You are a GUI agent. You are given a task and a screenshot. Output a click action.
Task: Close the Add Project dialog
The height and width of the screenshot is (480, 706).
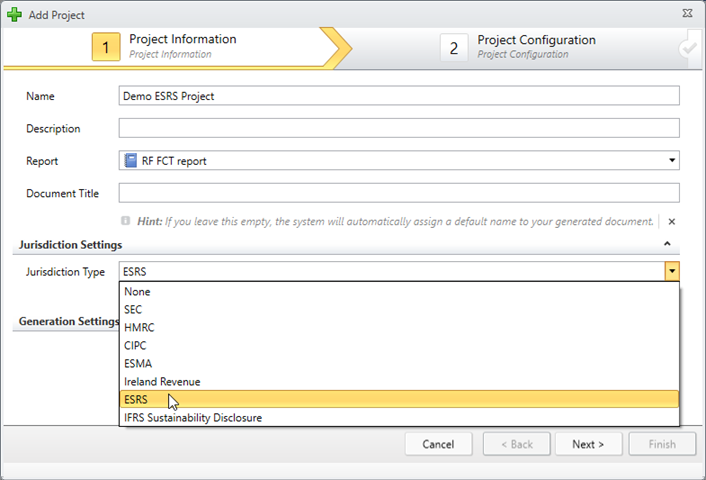(x=687, y=13)
